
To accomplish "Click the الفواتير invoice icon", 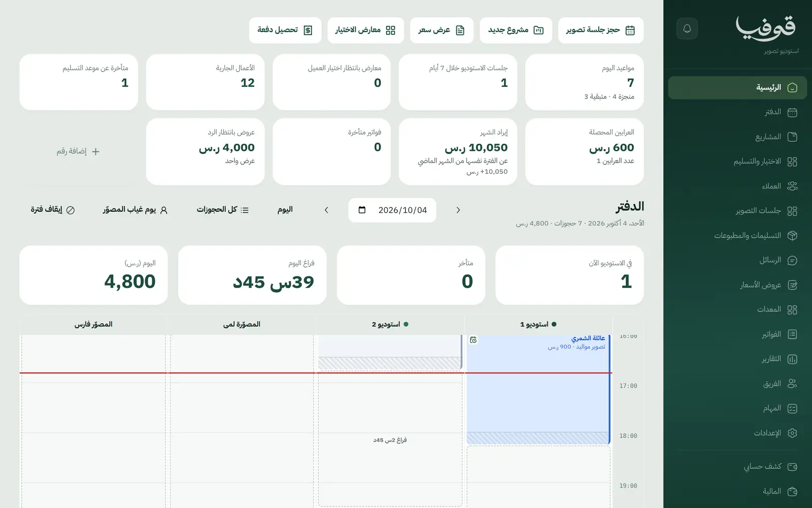I will (x=792, y=334).
